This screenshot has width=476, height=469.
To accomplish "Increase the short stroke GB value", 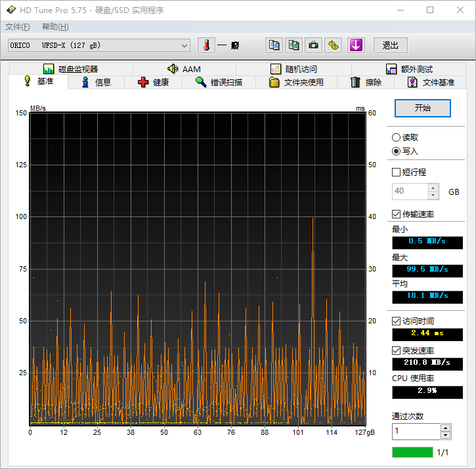I will pos(433,188).
